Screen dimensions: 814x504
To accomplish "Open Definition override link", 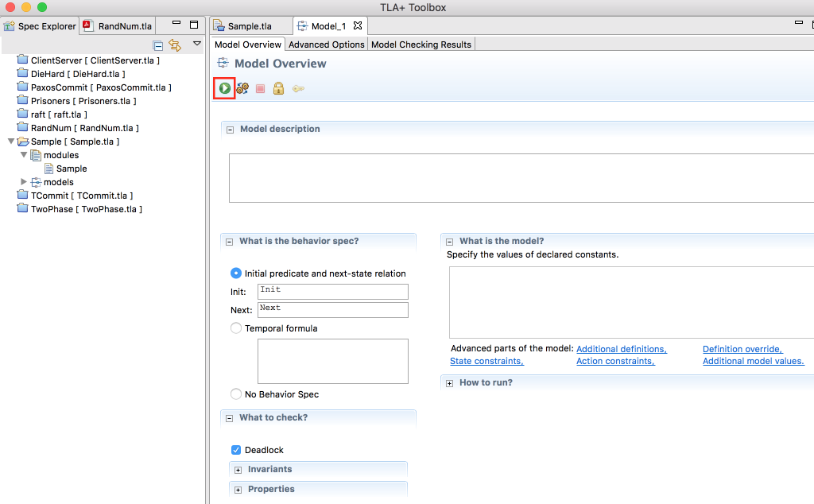I will (742, 349).
